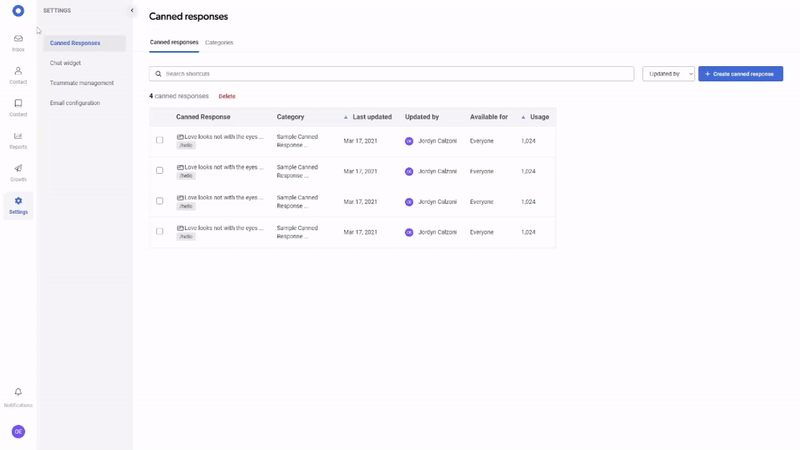Click the search magnifier icon
The height and width of the screenshot is (450, 800).
(x=159, y=74)
